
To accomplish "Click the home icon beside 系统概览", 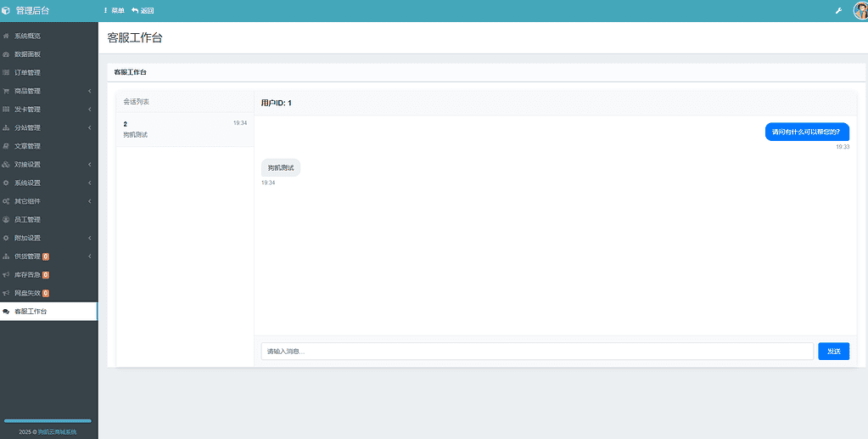I will [x=6, y=36].
